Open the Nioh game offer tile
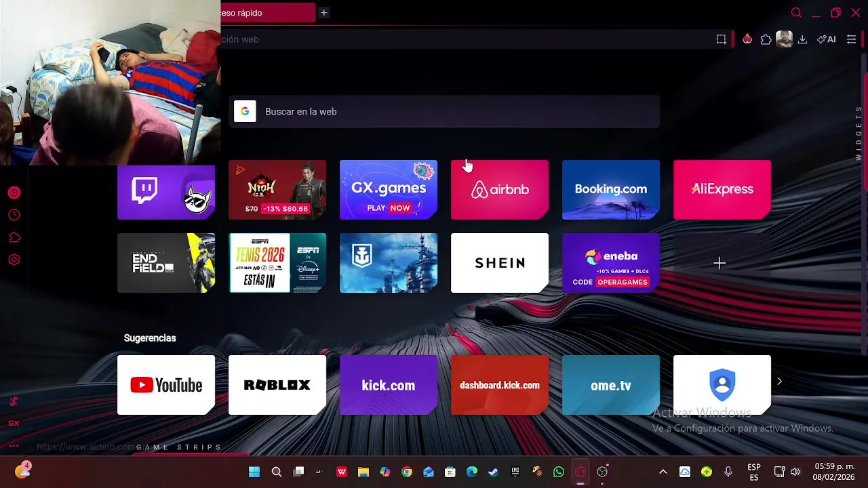 tap(277, 190)
